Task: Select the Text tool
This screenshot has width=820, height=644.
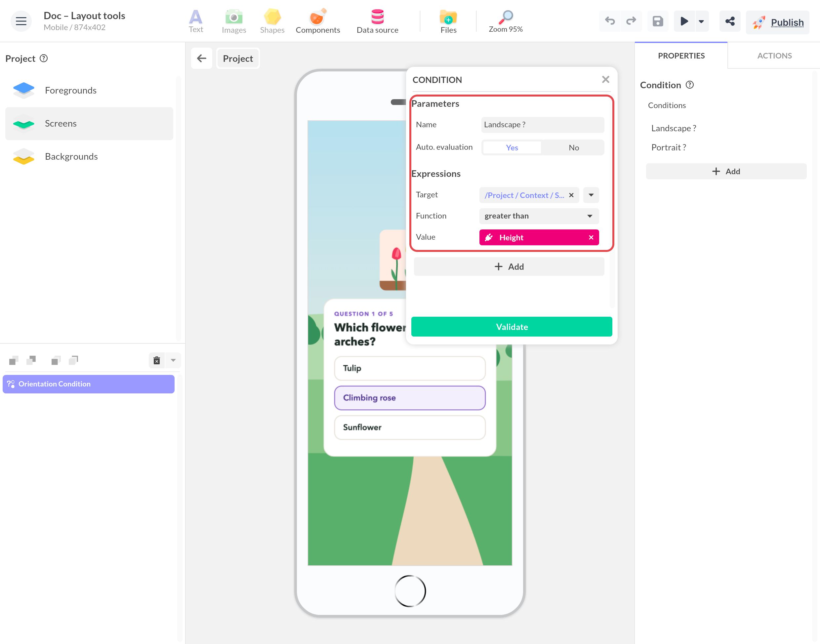Action: [x=196, y=21]
